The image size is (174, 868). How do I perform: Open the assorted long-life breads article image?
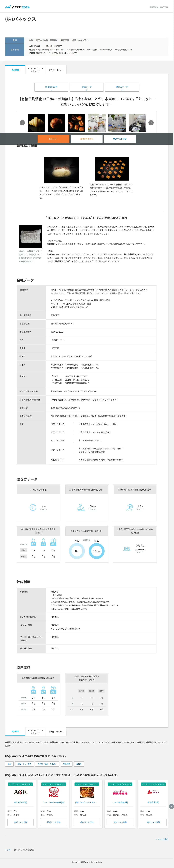coord(112,169)
